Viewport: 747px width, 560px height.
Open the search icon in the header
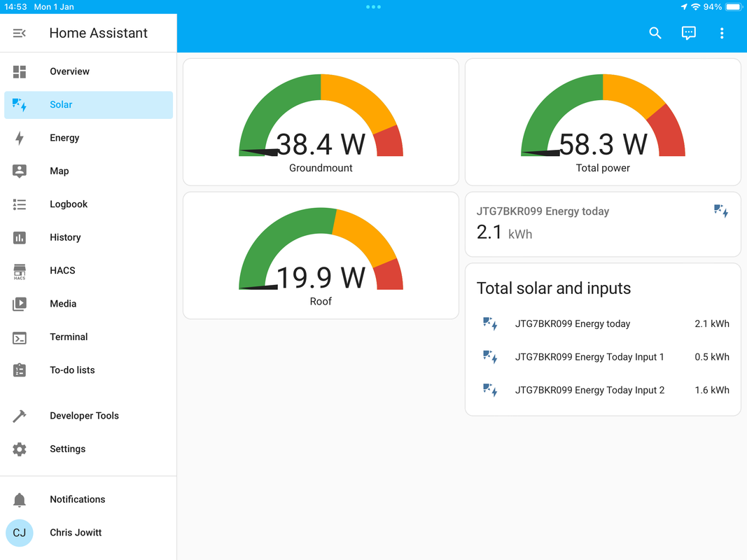pyautogui.click(x=655, y=33)
